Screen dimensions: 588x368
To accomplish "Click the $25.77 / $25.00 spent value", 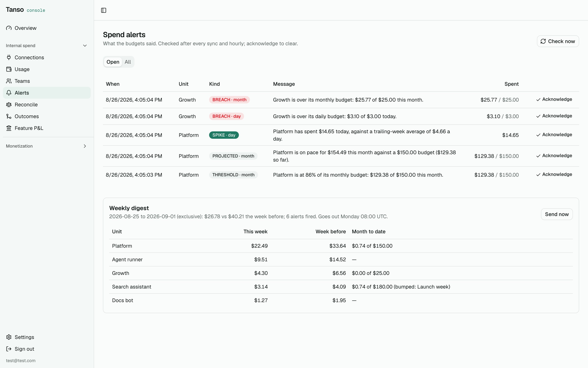I will (x=500, y=100).
